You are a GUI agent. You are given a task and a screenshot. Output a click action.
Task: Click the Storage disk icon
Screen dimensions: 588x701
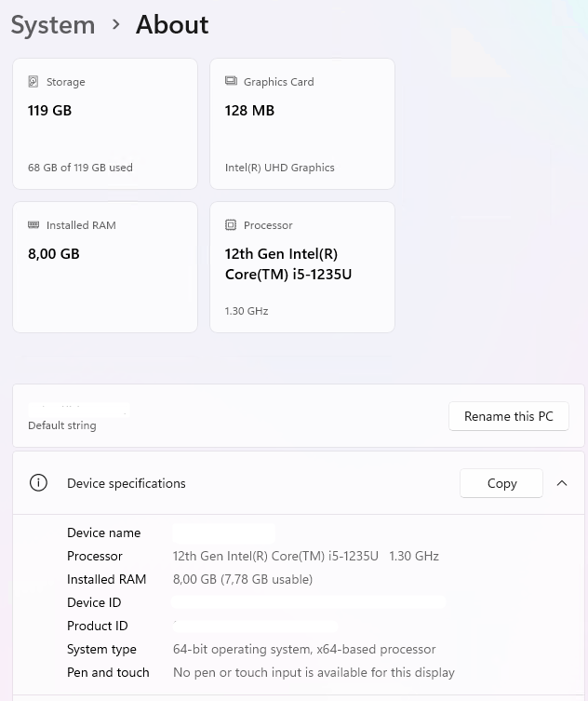33,82
